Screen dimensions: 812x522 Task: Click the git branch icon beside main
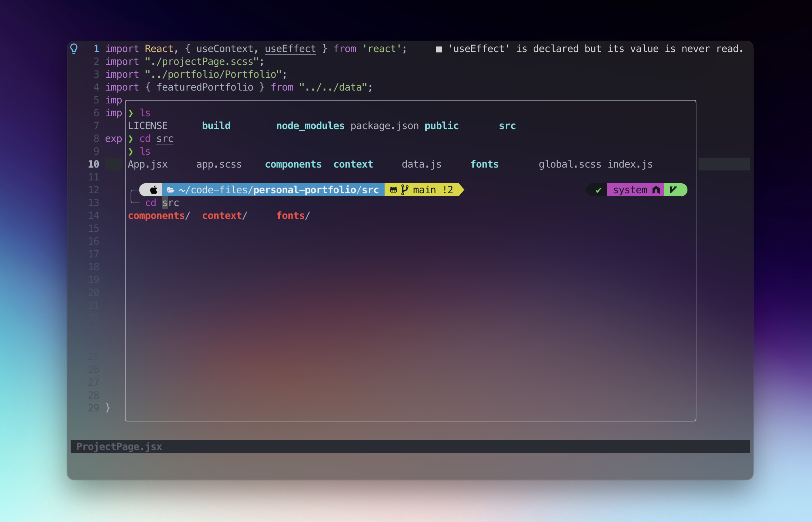coord(404,190)
